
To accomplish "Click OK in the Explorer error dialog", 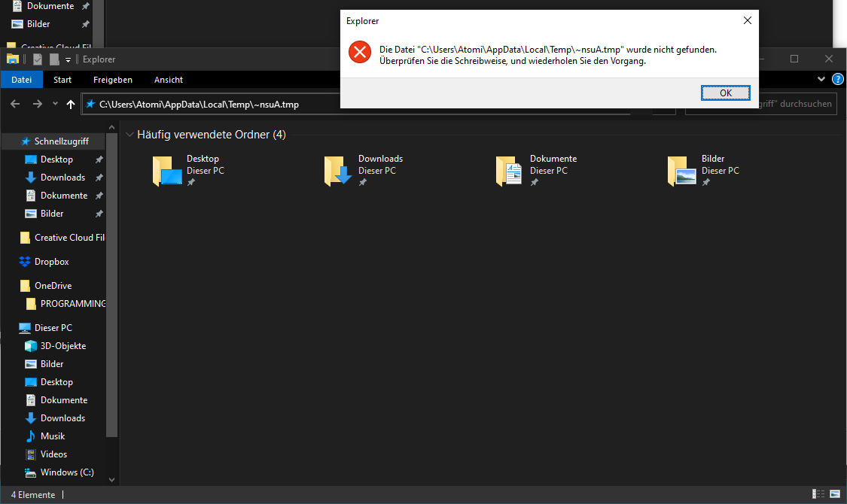I will tap(726, 93).
